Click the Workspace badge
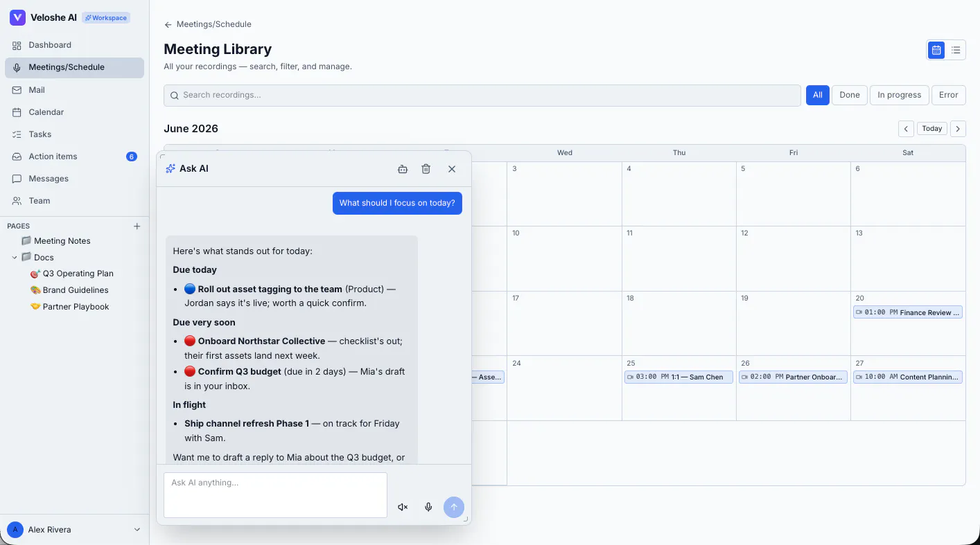This screenshot has width=980, height=545. coord(106,18)
